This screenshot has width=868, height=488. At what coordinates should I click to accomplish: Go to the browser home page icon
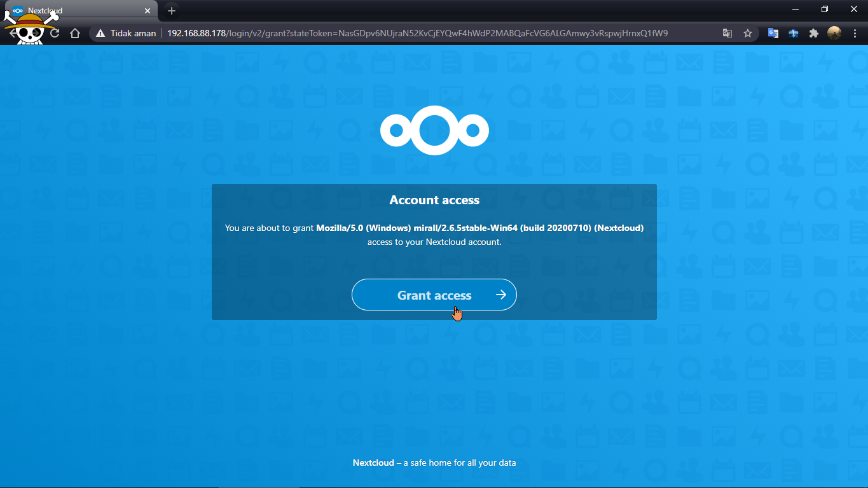tap(75, 33)
